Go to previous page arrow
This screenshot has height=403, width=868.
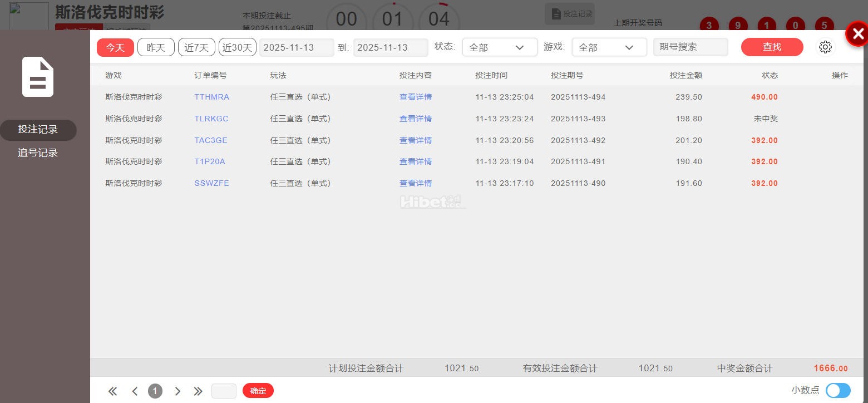135,391
